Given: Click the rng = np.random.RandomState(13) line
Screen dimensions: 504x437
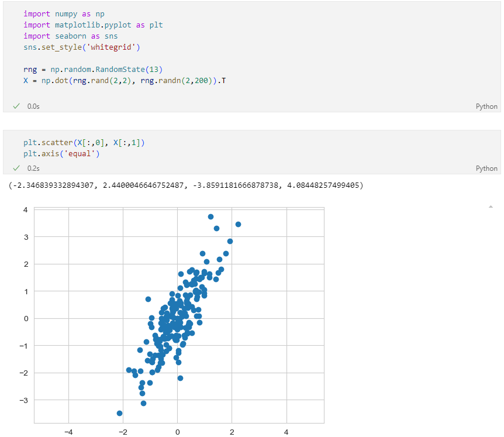Looking at the screenshot, I should coord(93,70).
